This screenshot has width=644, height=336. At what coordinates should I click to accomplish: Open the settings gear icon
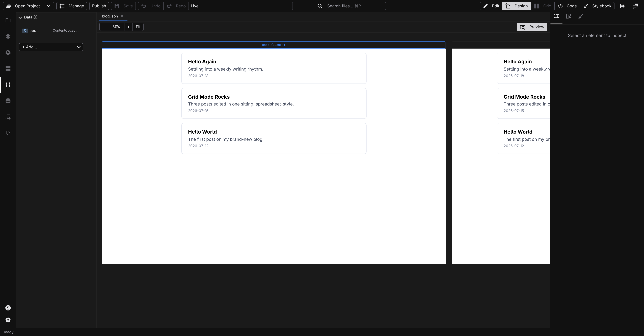click(8, 320)
